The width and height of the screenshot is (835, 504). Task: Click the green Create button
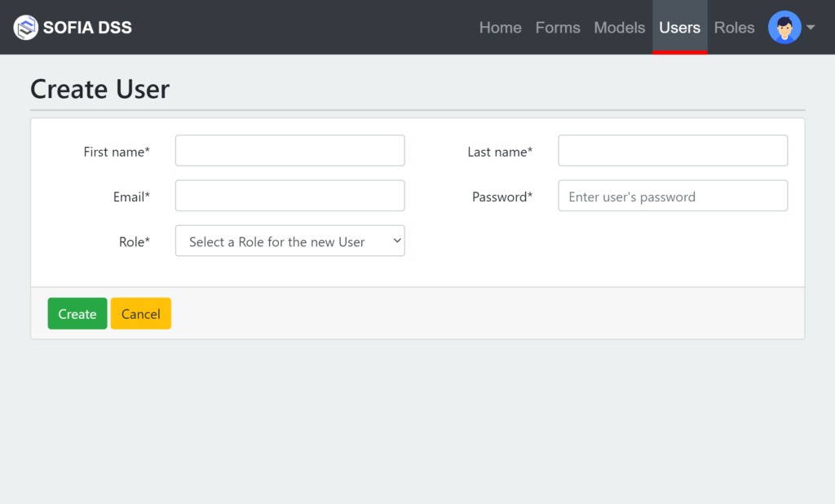click(77, 314)
